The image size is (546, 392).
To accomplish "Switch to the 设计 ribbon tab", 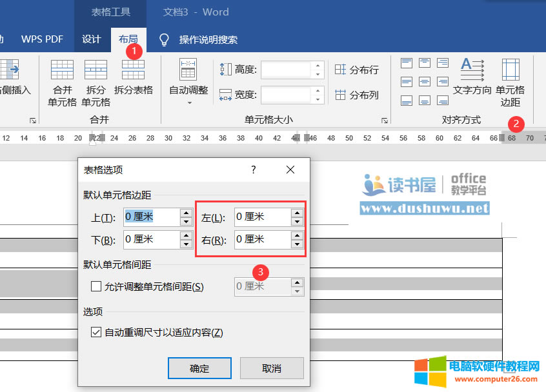I will pyautogui.click(x=91, y=39).
